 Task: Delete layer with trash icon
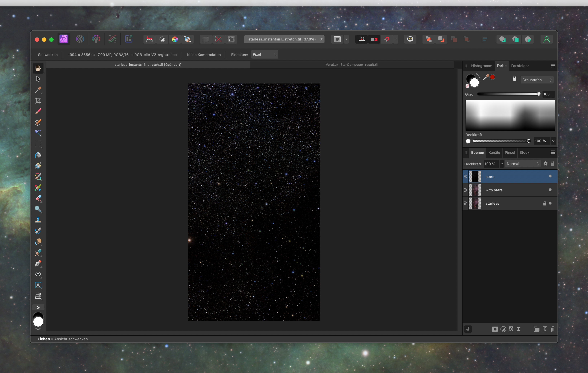[553, 329]
